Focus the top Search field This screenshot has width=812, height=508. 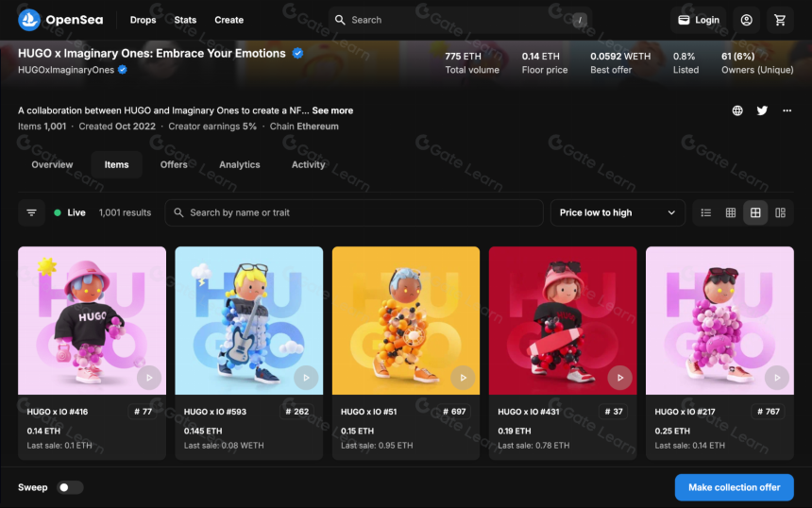(460, 20)
